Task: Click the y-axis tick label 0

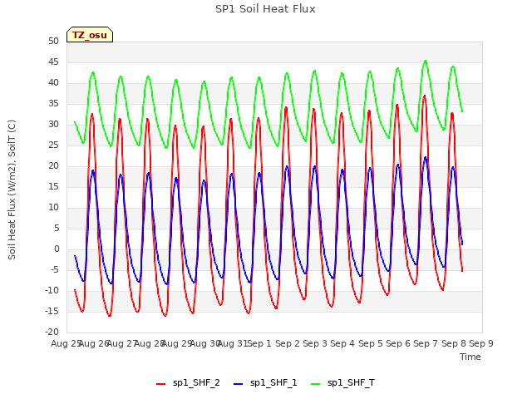Action: coord(57,249)
